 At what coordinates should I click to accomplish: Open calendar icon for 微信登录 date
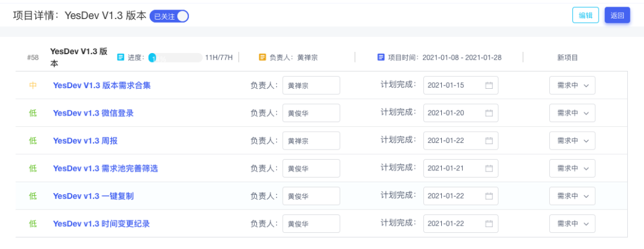489,113
